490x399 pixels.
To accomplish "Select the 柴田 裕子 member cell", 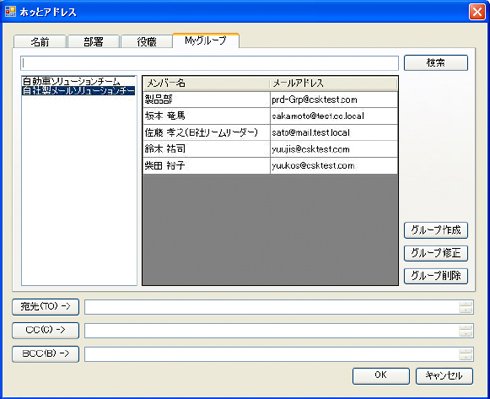I will [x=207, y=166].
